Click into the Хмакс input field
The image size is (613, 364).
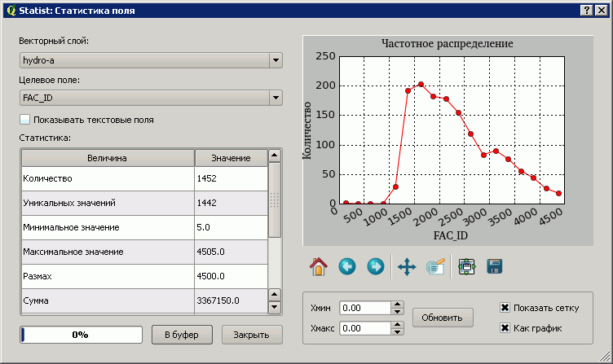click(364, 328)
